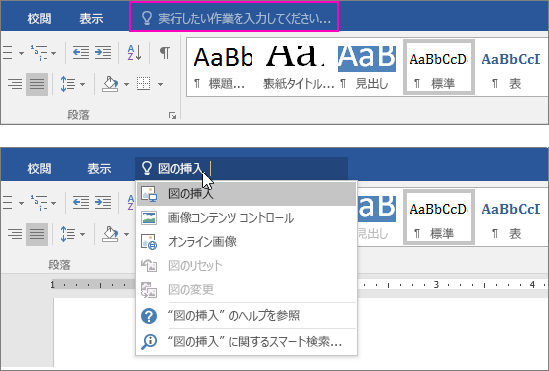The height and width of the screenshot is (371, 549).
Task: Click search box containing 図の挿入 text
Action: coord(242,168)
